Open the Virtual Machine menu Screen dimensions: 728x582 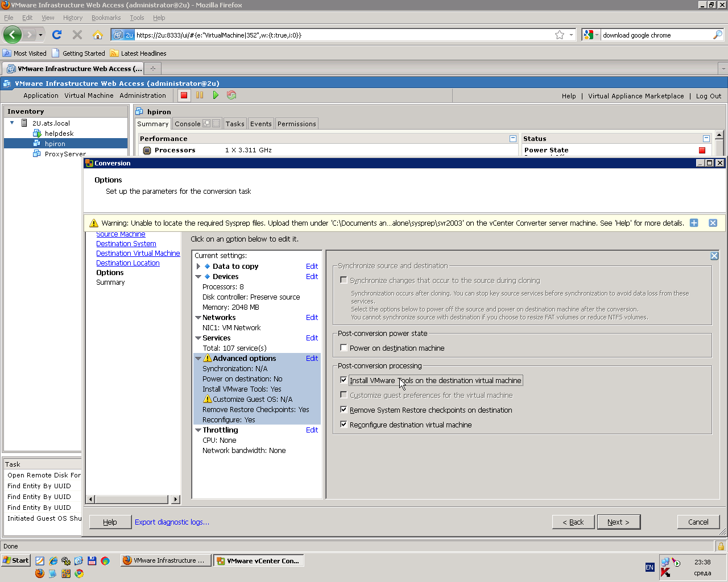click(x=89, y=95)
